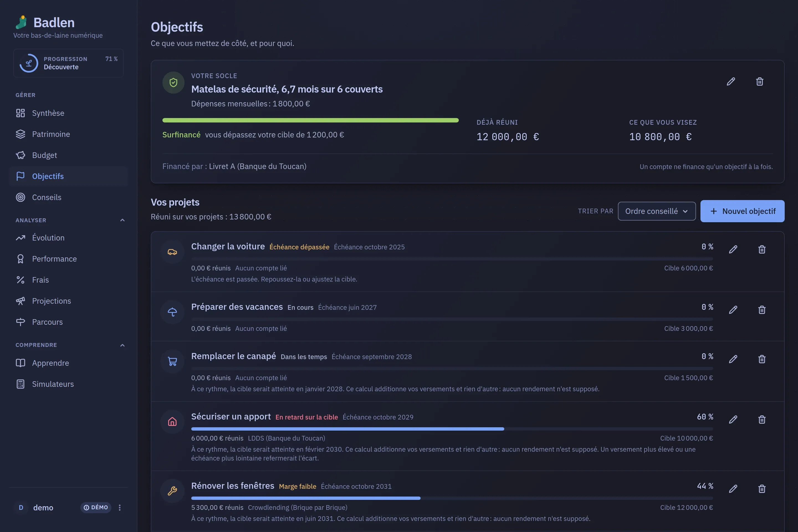
Task: Open Simulateurs from the sidebar
Action: (x=68, y=384)
